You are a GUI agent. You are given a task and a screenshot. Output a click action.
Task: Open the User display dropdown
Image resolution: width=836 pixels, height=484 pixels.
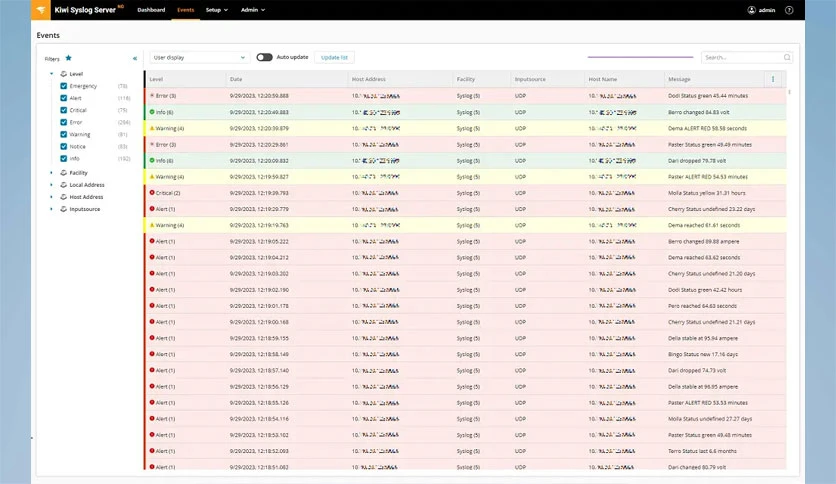point(199,57)
